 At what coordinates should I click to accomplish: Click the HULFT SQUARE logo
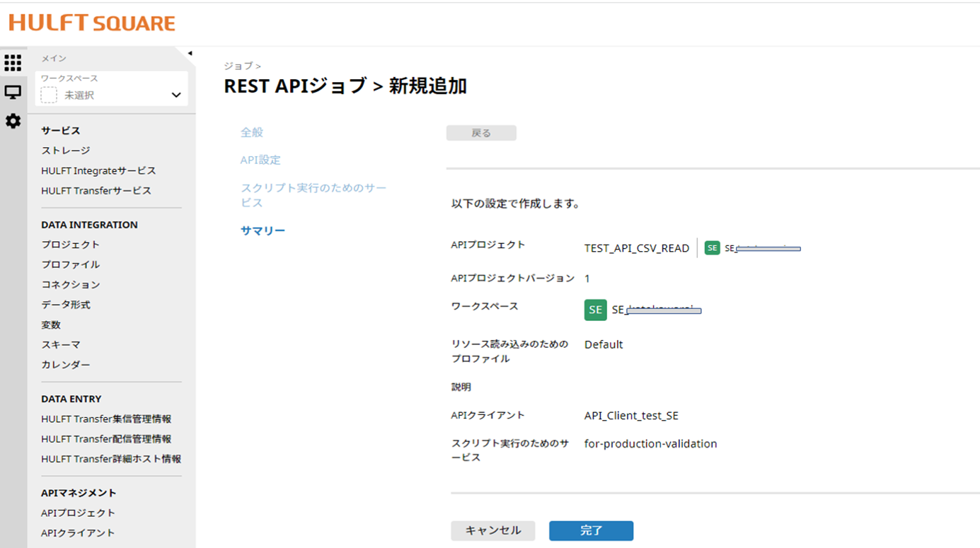[x=93, y=23]
